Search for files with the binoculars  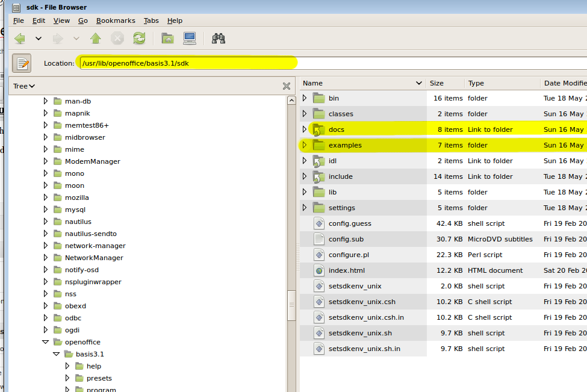tap(219, 38)
